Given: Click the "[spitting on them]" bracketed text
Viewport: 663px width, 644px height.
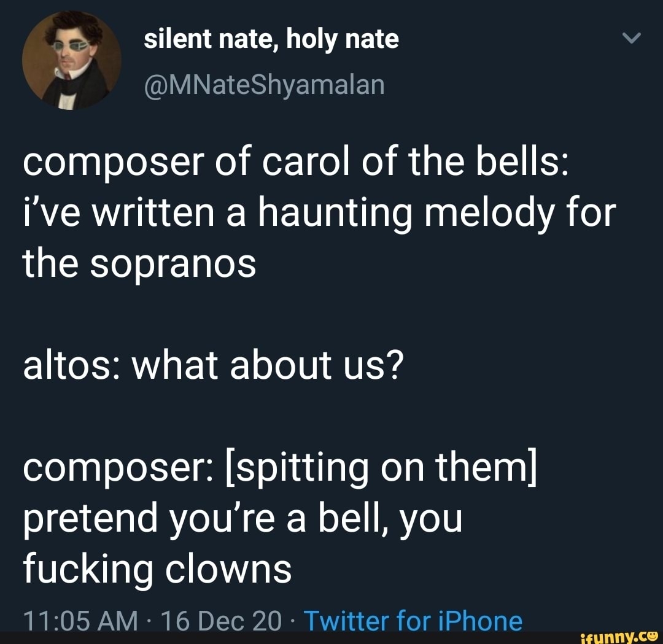Looking at the screenshot, I should [381, 468].
